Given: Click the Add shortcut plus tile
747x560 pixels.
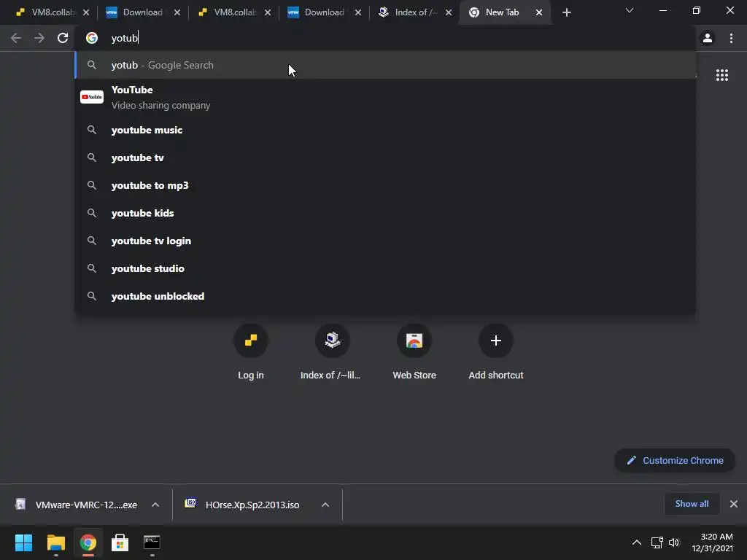Looking at the screenshot, I should (x=496, y=352).
